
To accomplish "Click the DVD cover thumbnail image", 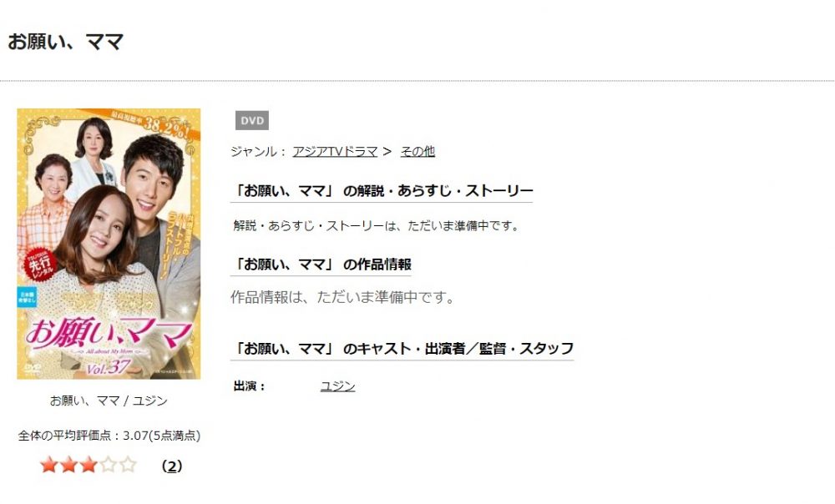I will [x=109, y=244].
